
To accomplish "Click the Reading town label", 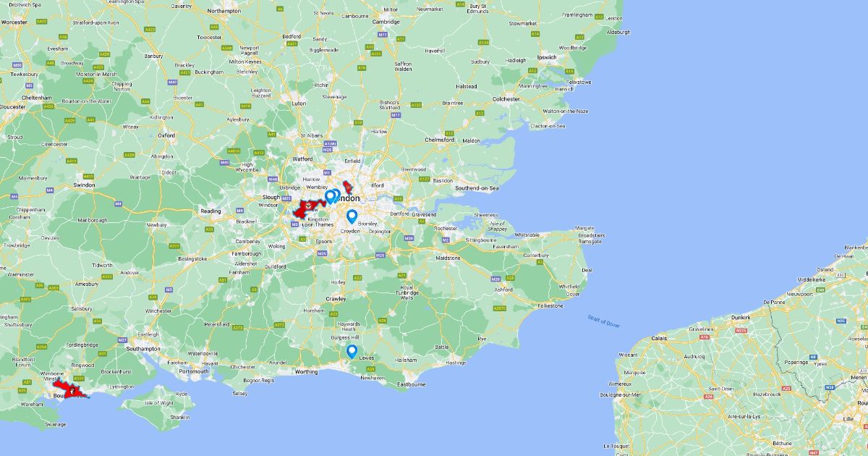I will (210, 211).
